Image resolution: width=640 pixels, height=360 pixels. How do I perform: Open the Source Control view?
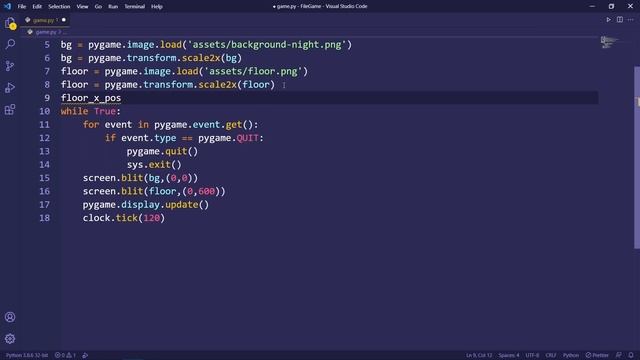point(10,66)
